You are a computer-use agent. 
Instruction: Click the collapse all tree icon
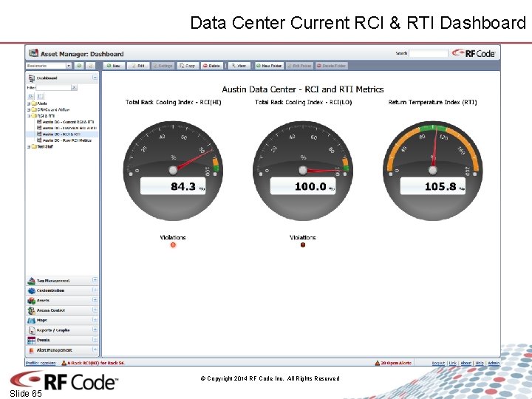pos(40,96)
